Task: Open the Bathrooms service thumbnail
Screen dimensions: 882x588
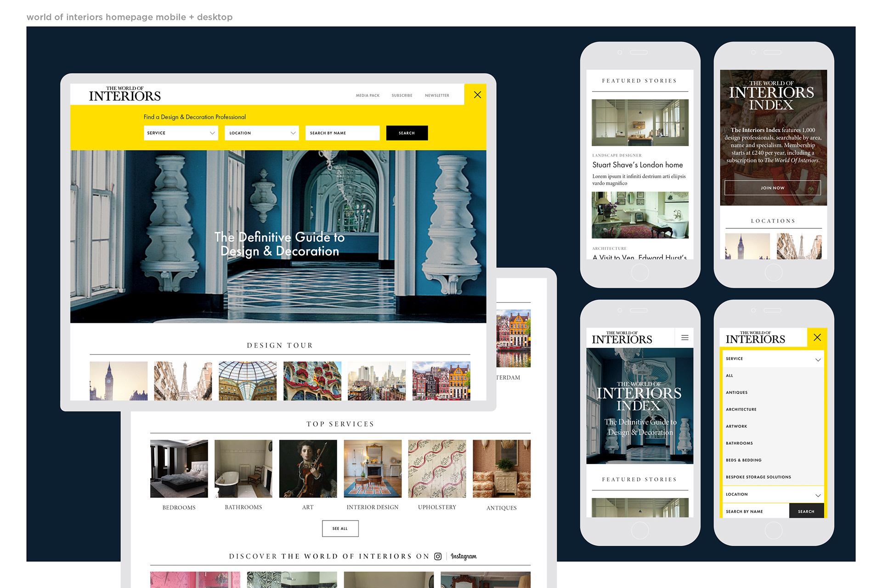Action: (243, 469)
